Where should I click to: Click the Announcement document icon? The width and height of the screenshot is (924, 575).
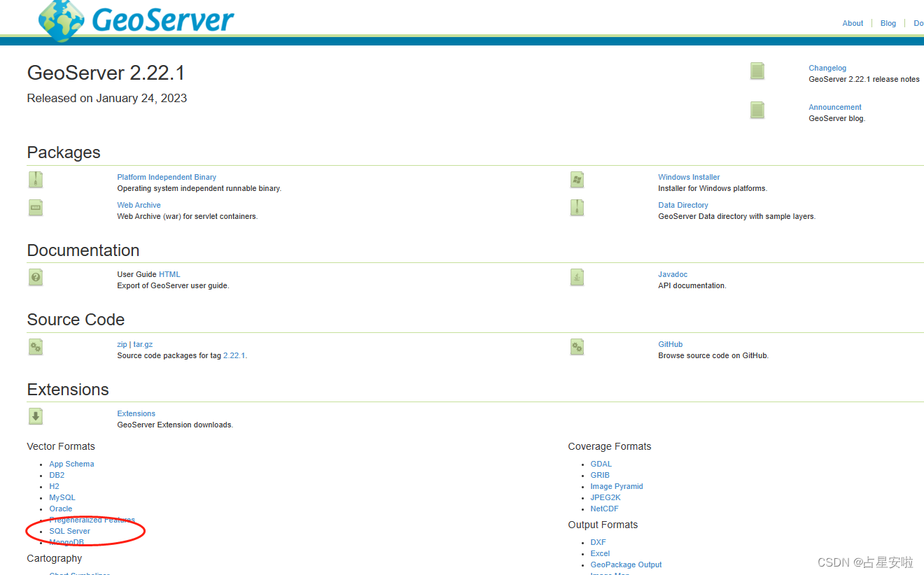coord(757,110)
